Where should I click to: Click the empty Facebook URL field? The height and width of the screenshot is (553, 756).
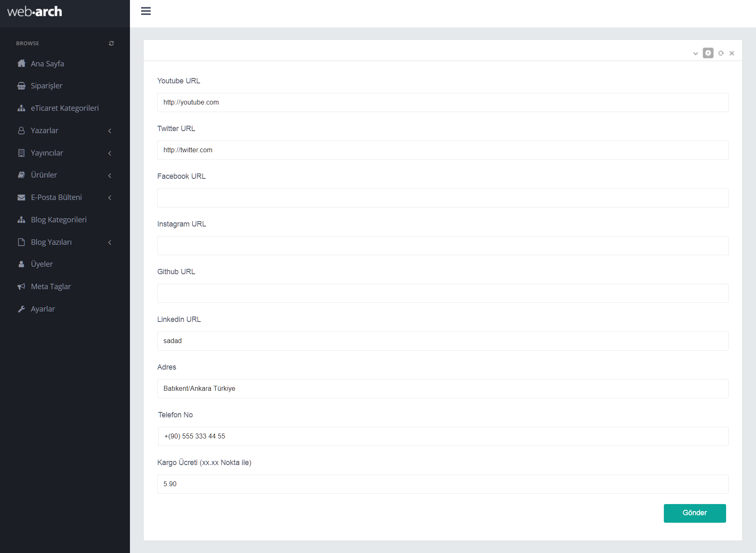(443, 198)
